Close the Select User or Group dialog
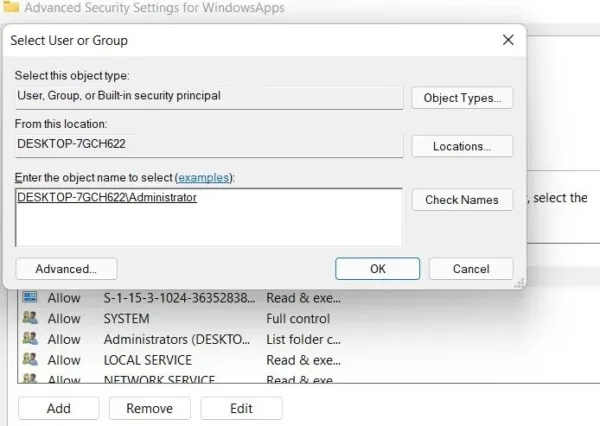 tap(508, 40)
